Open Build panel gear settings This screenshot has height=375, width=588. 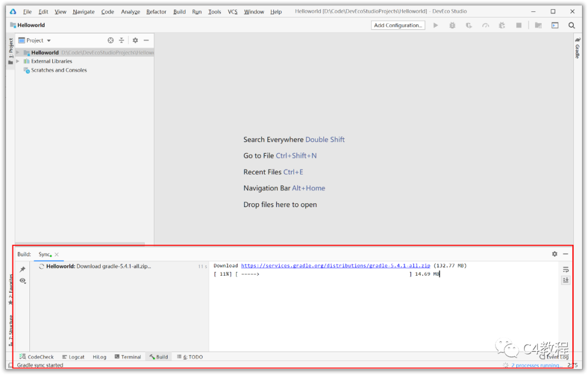point(555,254)
